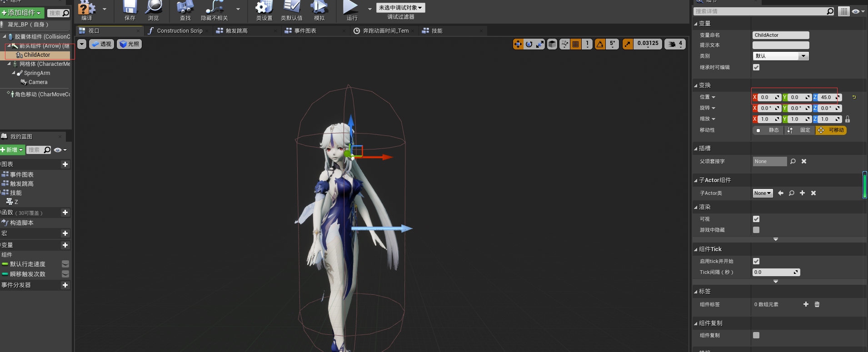Image resolution: width=868 pixels, height=352 pixels.
Task: Clear the parent socket with X icon
Action: click(804, 161)
